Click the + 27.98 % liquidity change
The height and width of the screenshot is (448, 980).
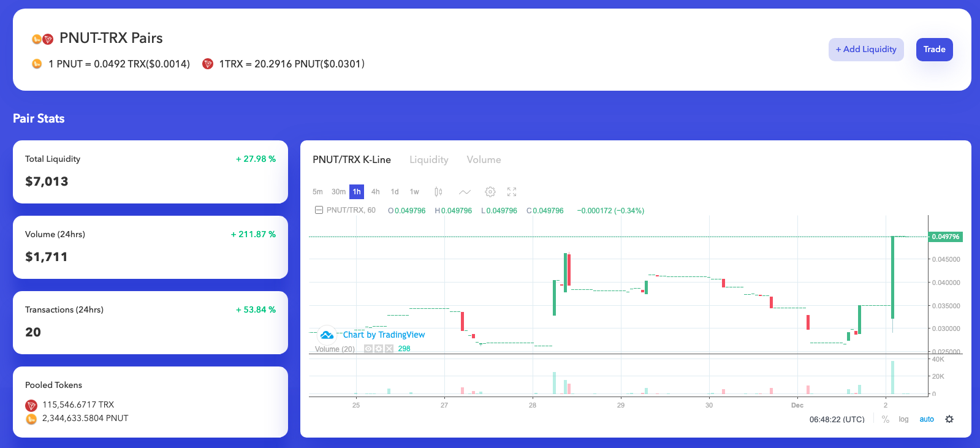(256, 159)
